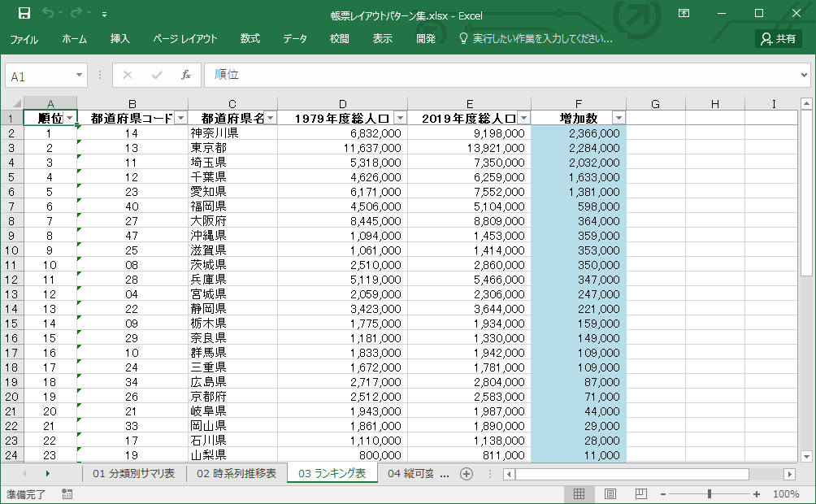Click the Insert Function fx icon

point(185,76)
